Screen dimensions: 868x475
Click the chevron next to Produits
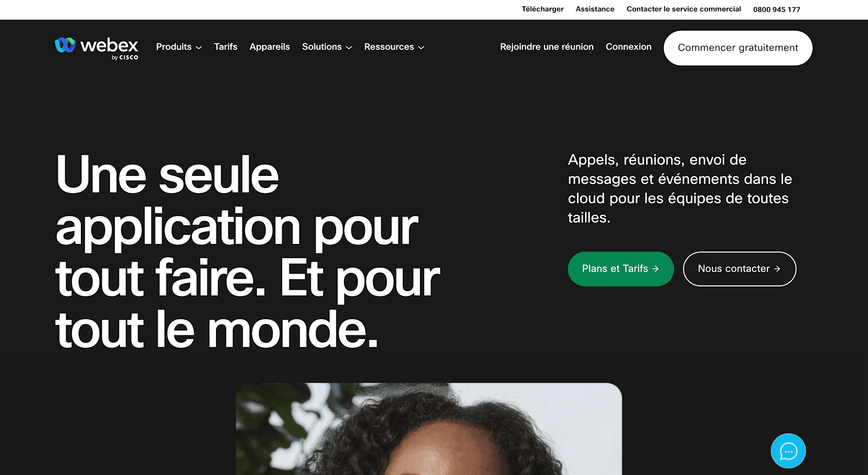198,47
